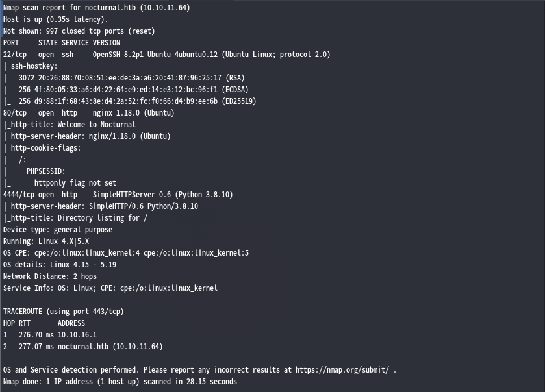This screenshot has width=545, height=392.
Task: Click the http-title Welcome to Nocturnal line
Action: pos(70,125)
